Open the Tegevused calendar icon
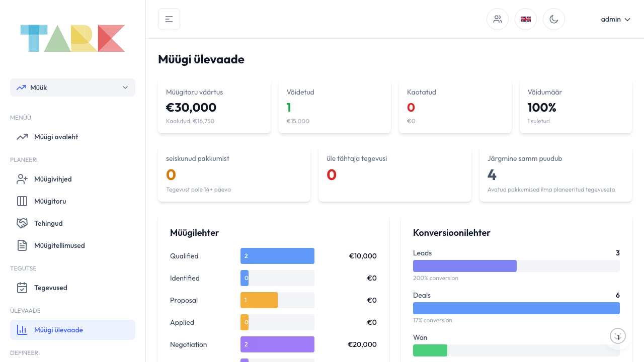Screen dimensions: 644x362 point(22,288)
